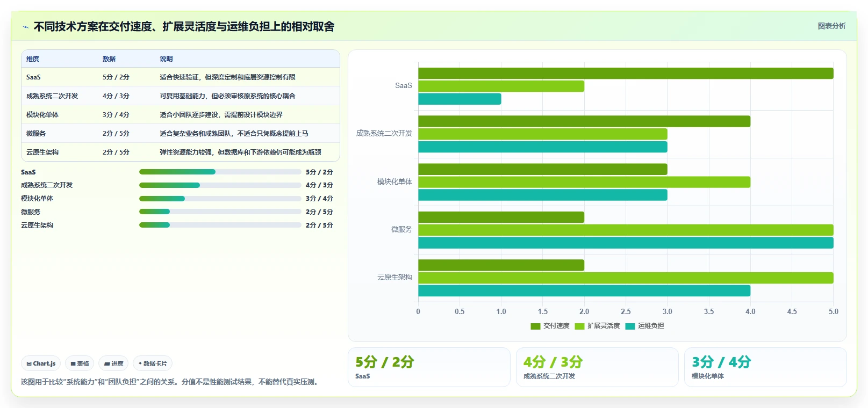Click the 5分 / 2分 table cell
868x408 pixels.
(x=116, y=77)
